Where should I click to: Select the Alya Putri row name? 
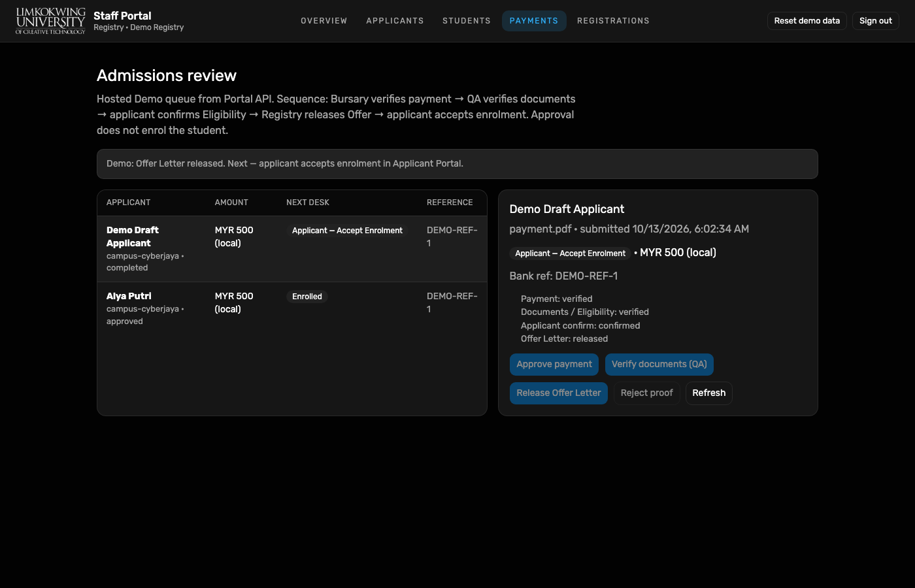pos(129,296)
